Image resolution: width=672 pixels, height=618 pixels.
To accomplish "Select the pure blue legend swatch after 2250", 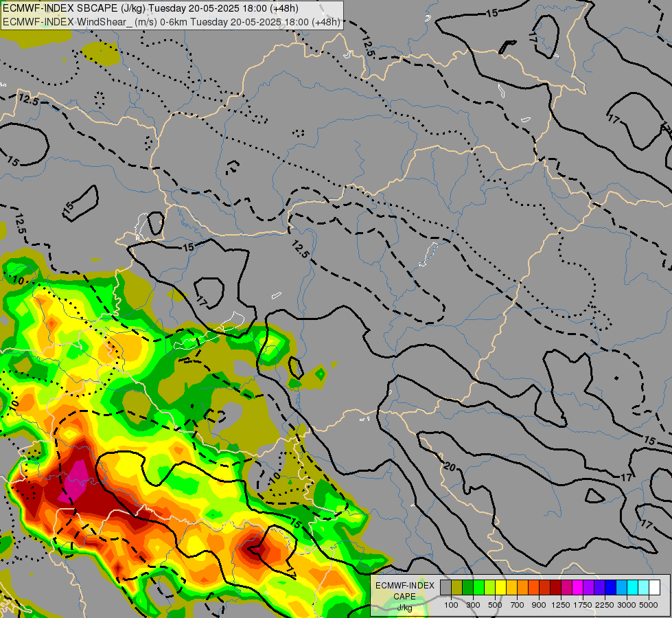I will pyautogui.click(x=610, y=587).
